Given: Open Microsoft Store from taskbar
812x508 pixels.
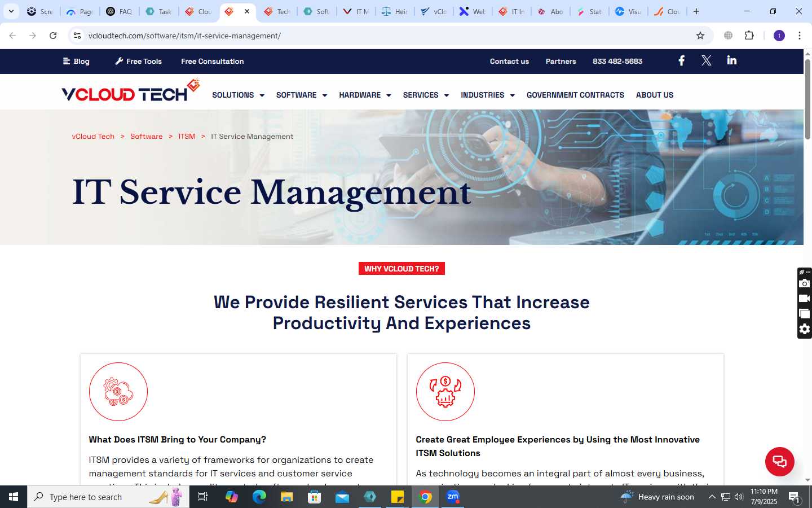Looking at the screenshot, I should (x=314, y=497).
